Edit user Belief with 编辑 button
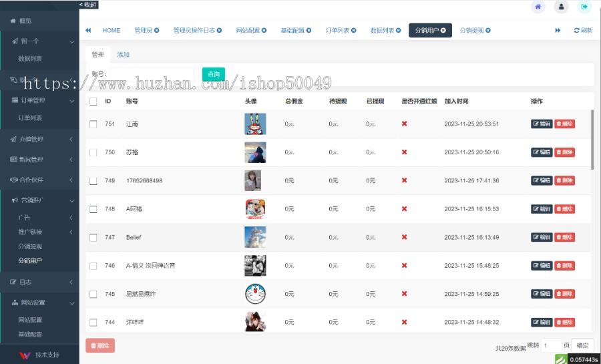This screenshot has height=364, width=601. pos(542,237)
